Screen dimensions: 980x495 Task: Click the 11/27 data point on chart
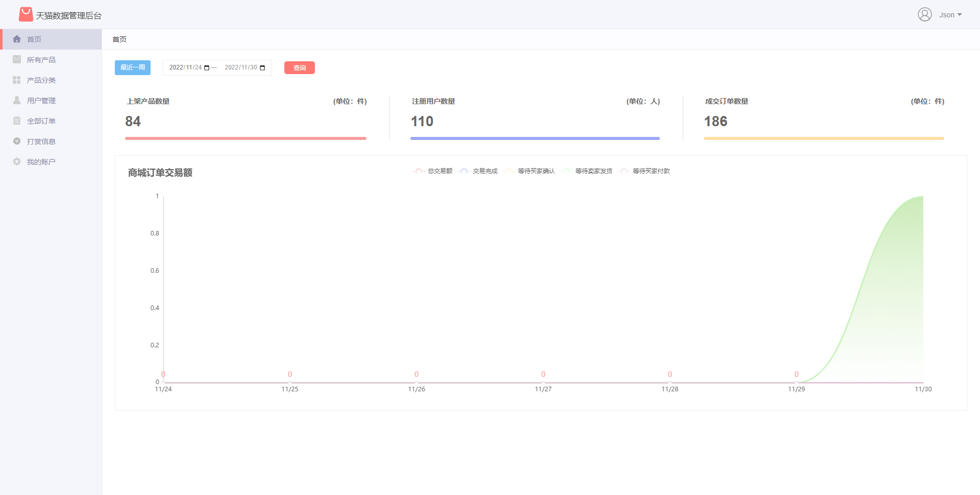pyautogui.click(x=543, y=382)
